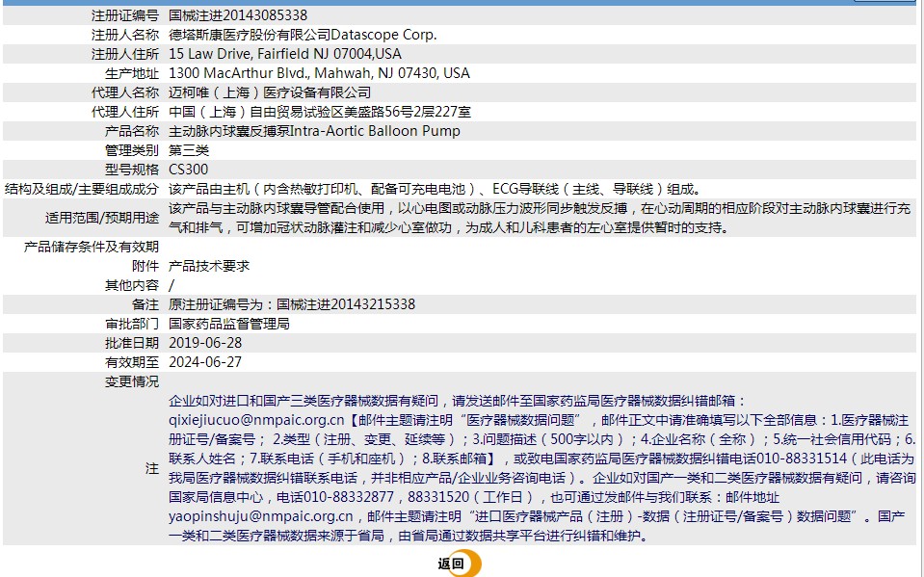Viewport: 924px width, 577px height.
Task: Click the 生产地址 label
Action: tap(132, 73)
